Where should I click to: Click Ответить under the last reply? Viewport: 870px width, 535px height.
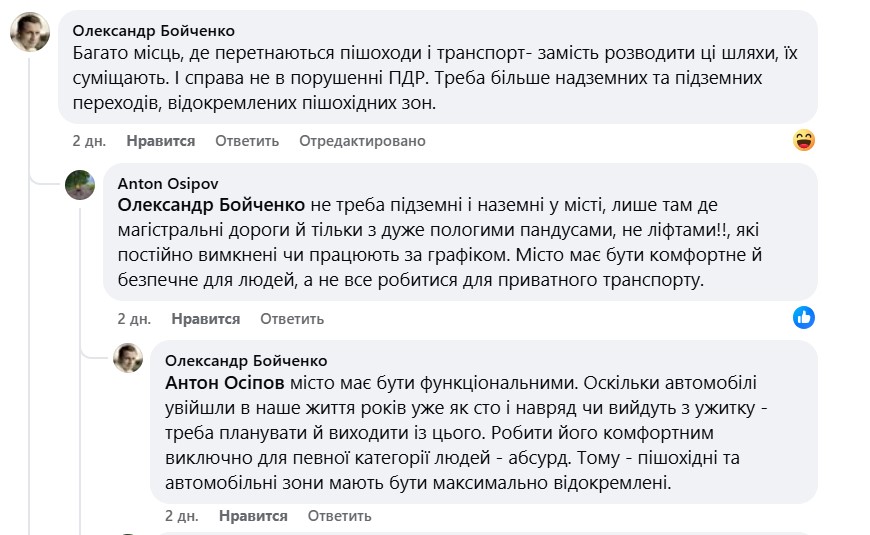coord(340,516)
